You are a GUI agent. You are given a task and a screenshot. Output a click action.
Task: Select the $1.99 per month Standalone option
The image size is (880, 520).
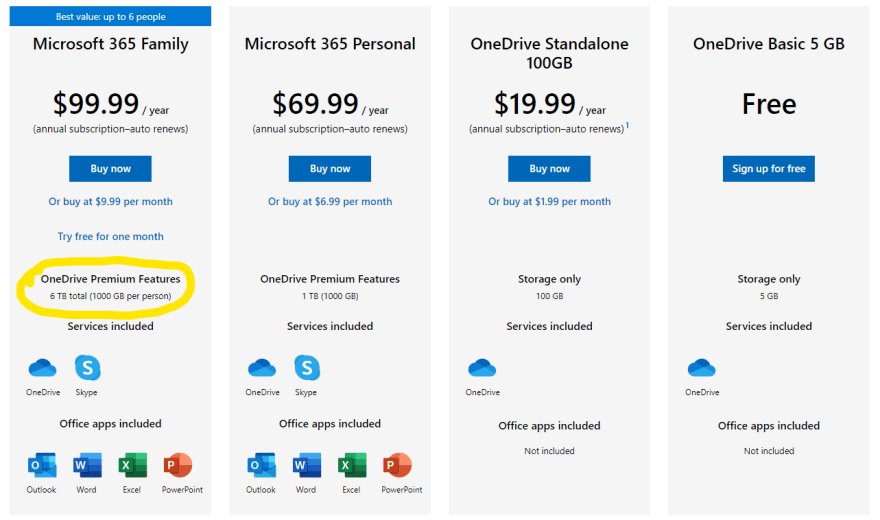549,201
